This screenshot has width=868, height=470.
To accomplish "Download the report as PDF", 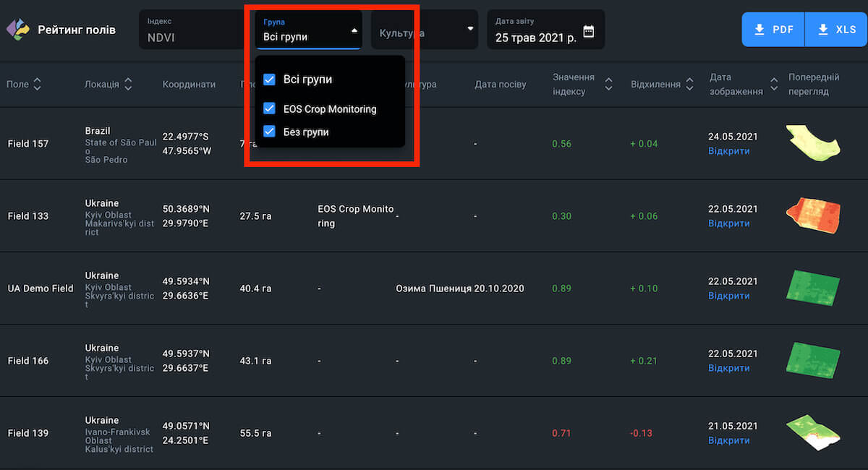I will click(x=773, y=30).
